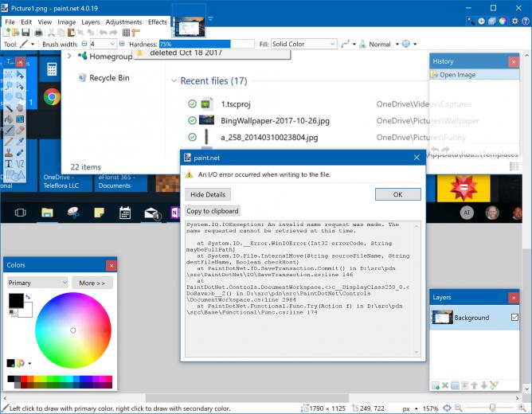
Task: Open the Help icon in title bar
Action: [525, 21]
